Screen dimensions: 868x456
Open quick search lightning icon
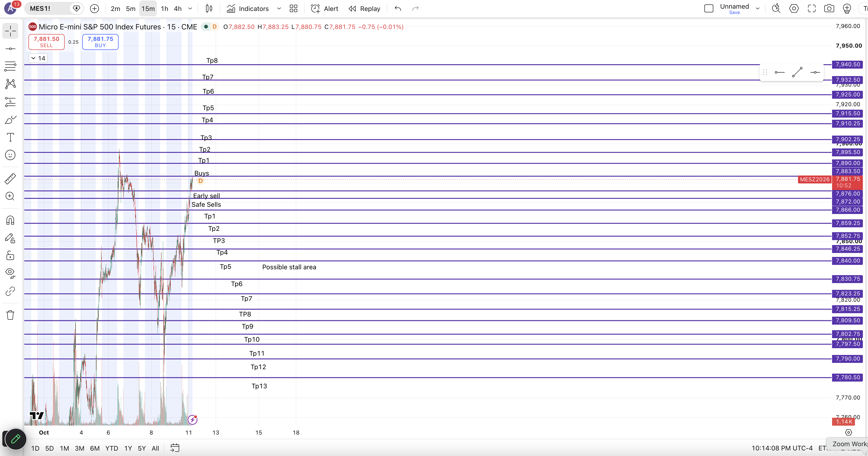coord(776,8)
